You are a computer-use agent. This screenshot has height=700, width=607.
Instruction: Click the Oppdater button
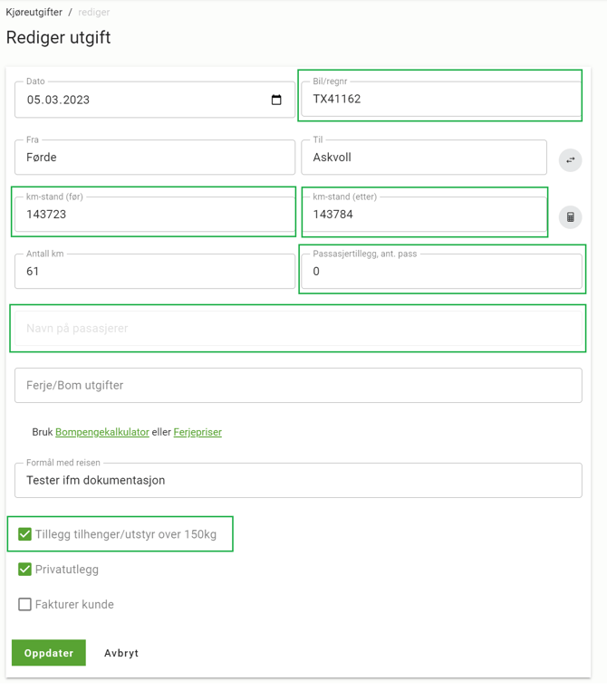pos(49,653)
